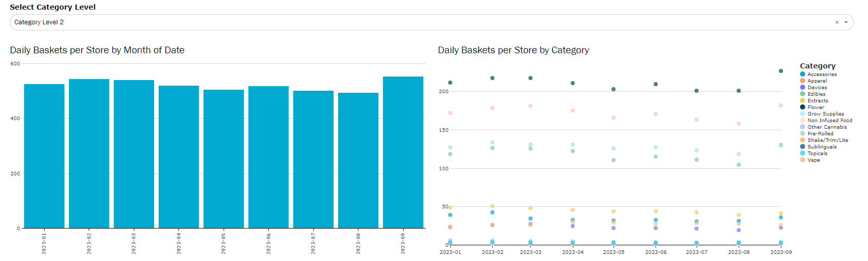The height and width of the screenshot is (261, 868).
Task: Toggle Pre-Rolled category in the legend
Action: point(820,134)
